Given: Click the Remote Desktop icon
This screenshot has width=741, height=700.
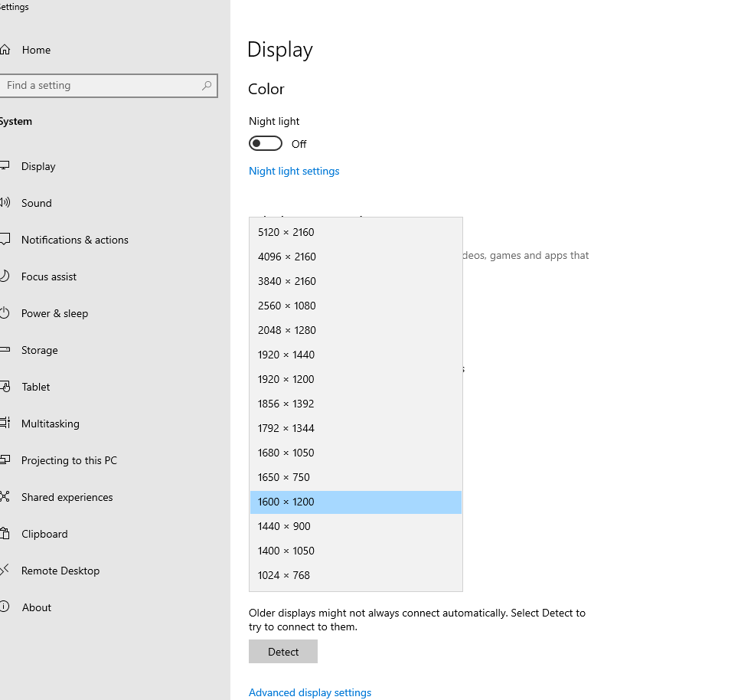Looking at the screenshot, I should [x=5, y=570].
